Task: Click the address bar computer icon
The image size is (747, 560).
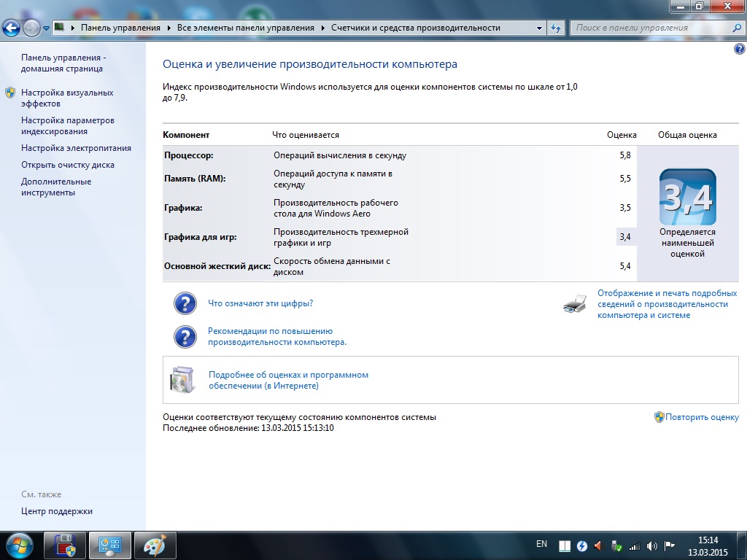Action: pos(59,27)
